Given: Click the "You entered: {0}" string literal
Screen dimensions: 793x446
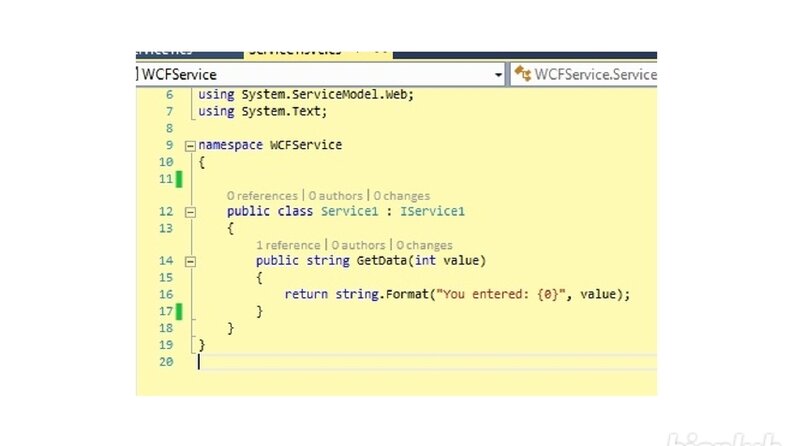Looking at the screenshot, I should (501, 294).
